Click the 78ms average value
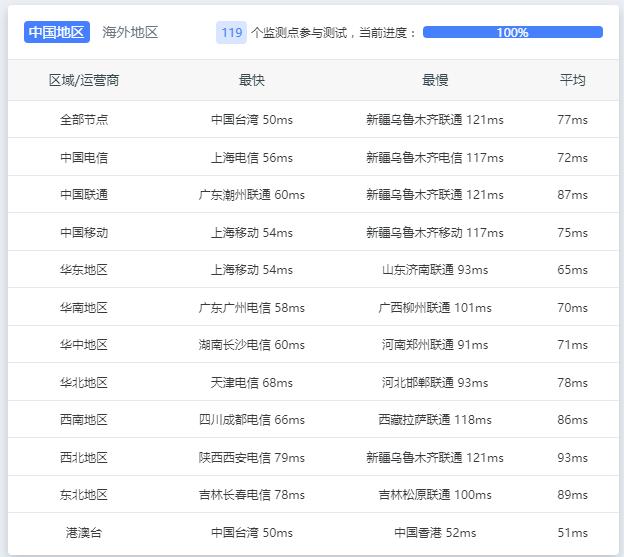Image resolution: width=624 pixels, height=557 pixels. click(x=572, y=383)
